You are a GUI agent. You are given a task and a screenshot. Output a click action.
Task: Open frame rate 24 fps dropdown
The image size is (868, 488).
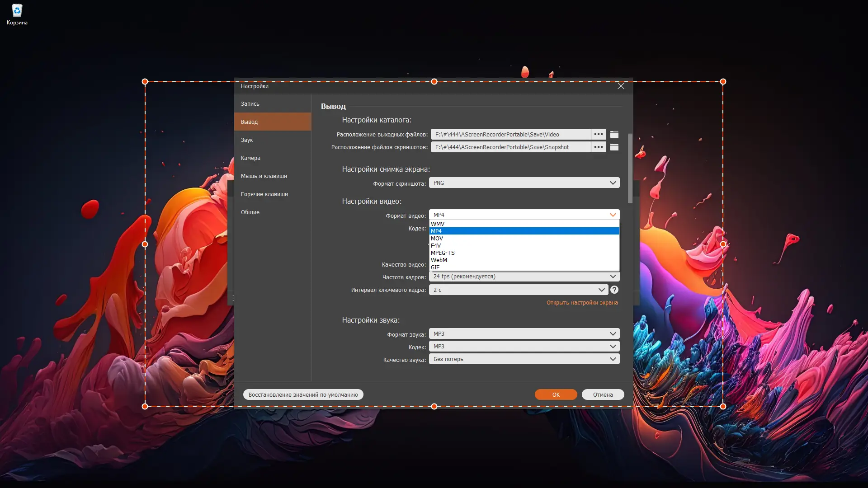click(524, 276)
